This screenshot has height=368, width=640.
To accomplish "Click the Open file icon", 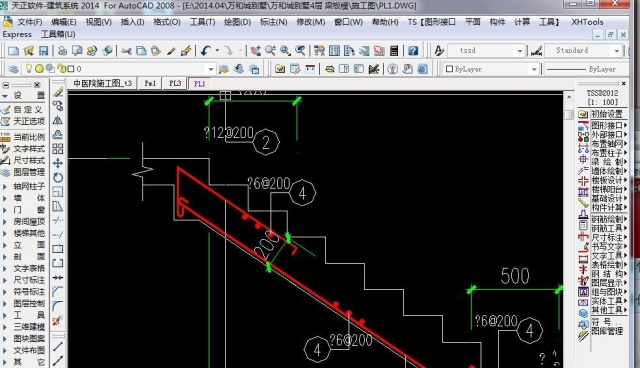I will pyautogui.click(x=29, y=51).
